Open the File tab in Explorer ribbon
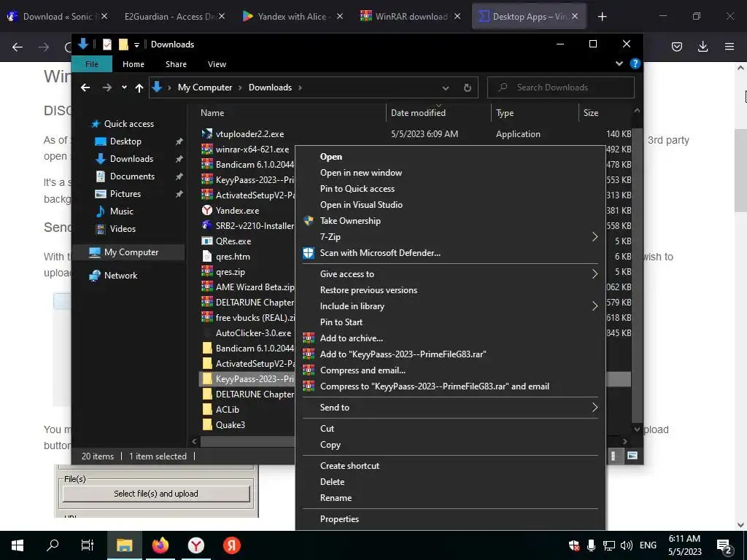Image resolution: width=747 pixels, height=560 pixels. coord(91,64)
